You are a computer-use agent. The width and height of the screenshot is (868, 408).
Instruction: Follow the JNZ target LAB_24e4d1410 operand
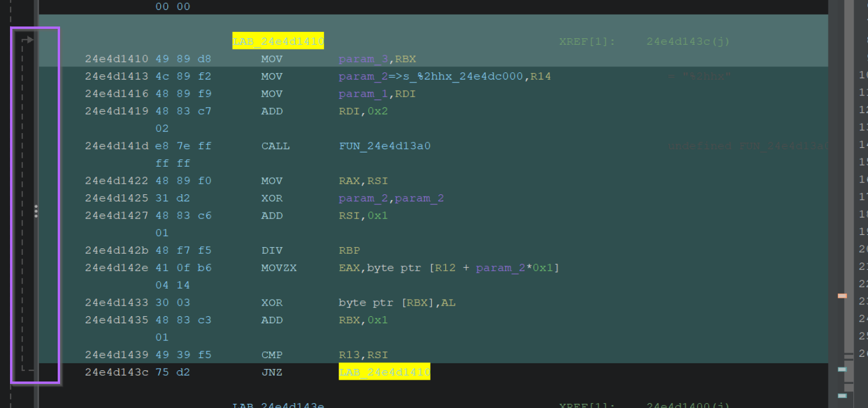click(385, 372)
